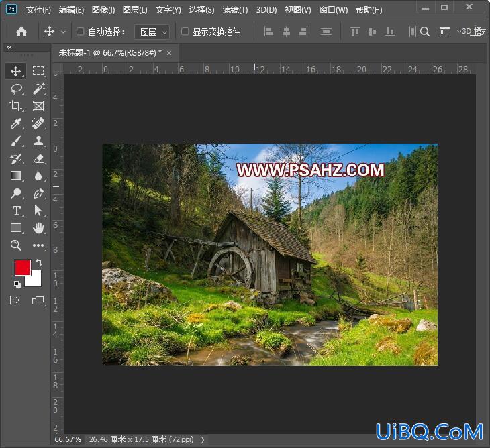Screen dimensions: 490x448
Task: Select the Spot Healing Brush tool
Action: coord(38,123)
